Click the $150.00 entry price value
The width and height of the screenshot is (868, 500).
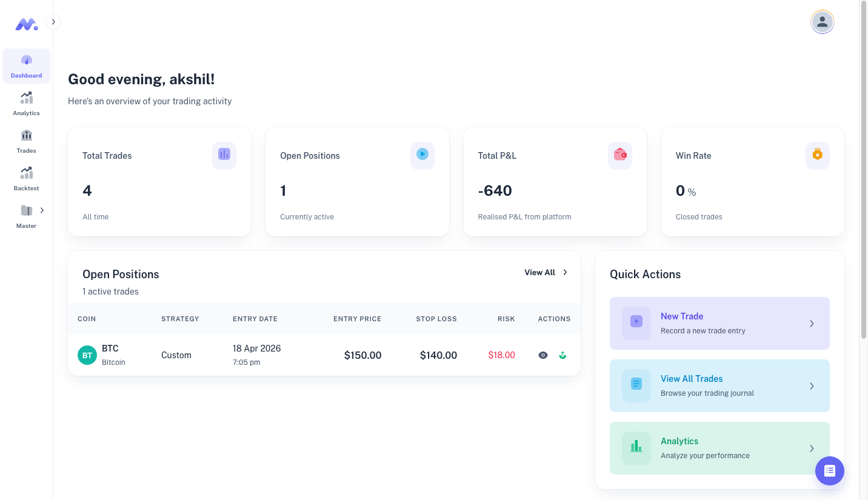point(363,355)
